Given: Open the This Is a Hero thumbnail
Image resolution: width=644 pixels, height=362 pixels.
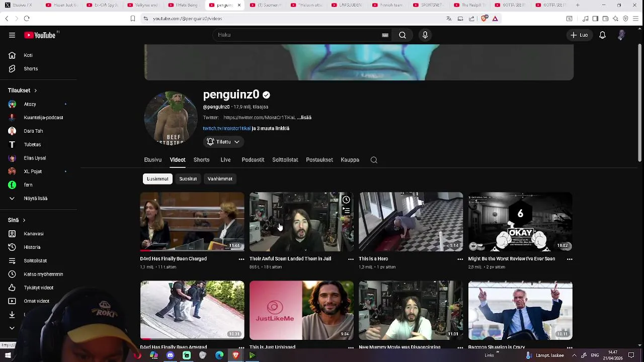Looking at the screenshot, I should pyautogui.click(x=411, y=222).
